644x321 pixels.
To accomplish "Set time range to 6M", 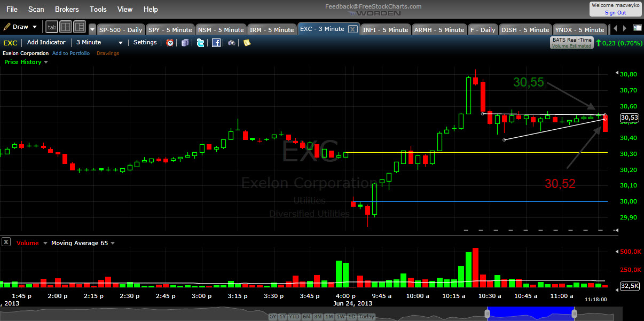I will point(305,317).
